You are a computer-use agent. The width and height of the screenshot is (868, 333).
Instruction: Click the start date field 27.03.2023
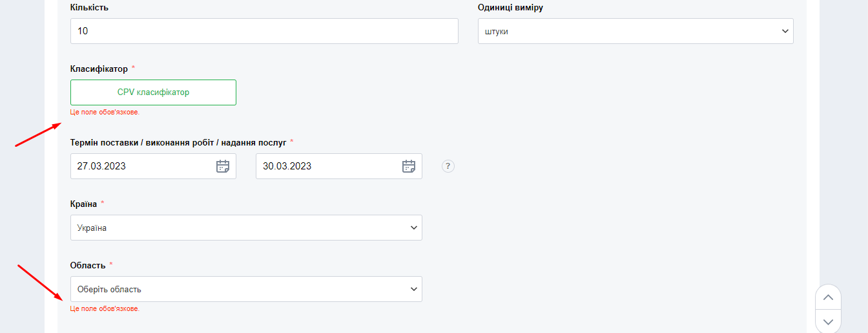pyautogui.click(x=142, y=166)
